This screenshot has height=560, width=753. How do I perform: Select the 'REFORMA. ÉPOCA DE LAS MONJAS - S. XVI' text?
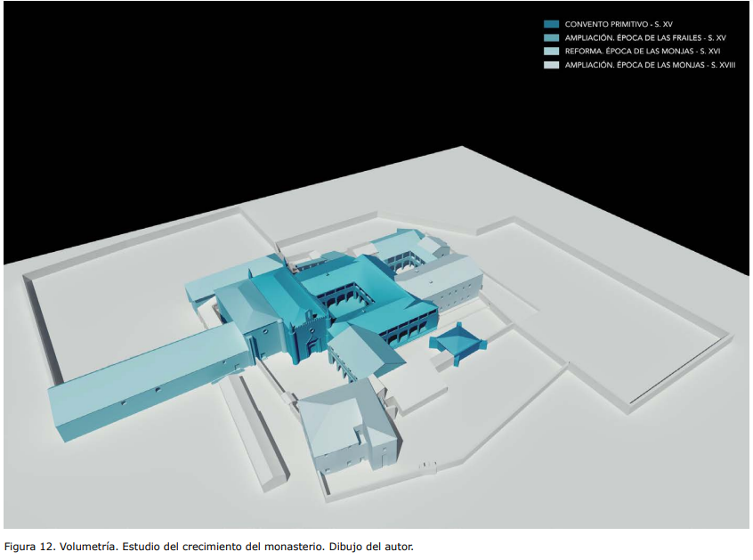pos(643,51)
